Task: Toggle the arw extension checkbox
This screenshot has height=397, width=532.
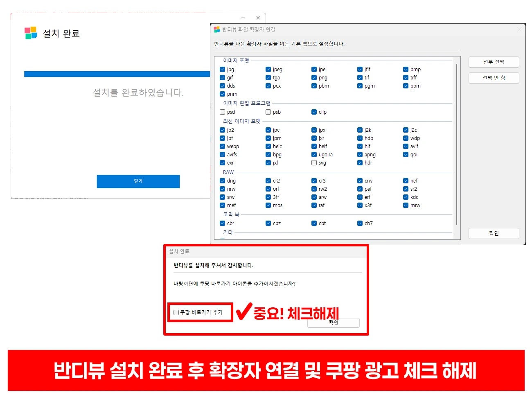Action: [314, 197]
